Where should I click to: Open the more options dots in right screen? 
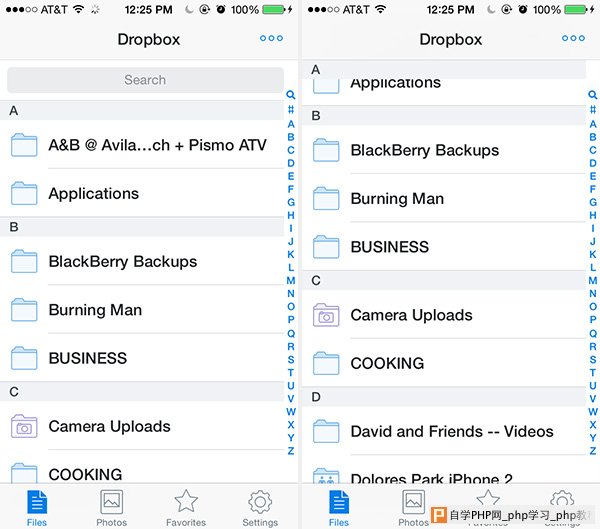coord(573,38)
